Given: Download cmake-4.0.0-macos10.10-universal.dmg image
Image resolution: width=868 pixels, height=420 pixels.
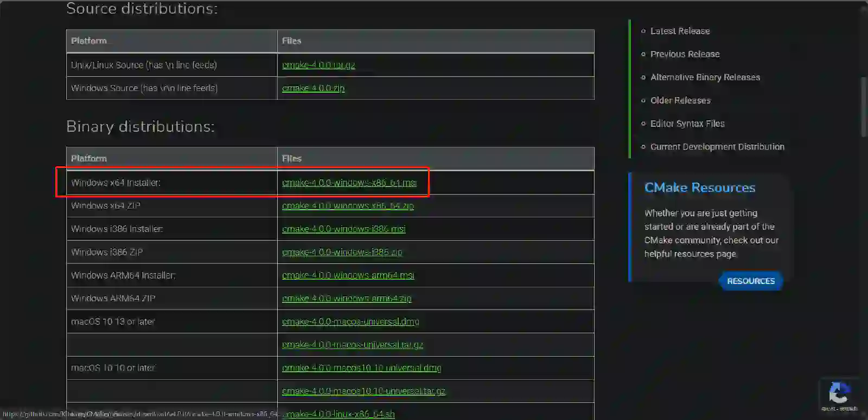Looking at the screenshot, I should pyautogui.click(x=361, y=368).
